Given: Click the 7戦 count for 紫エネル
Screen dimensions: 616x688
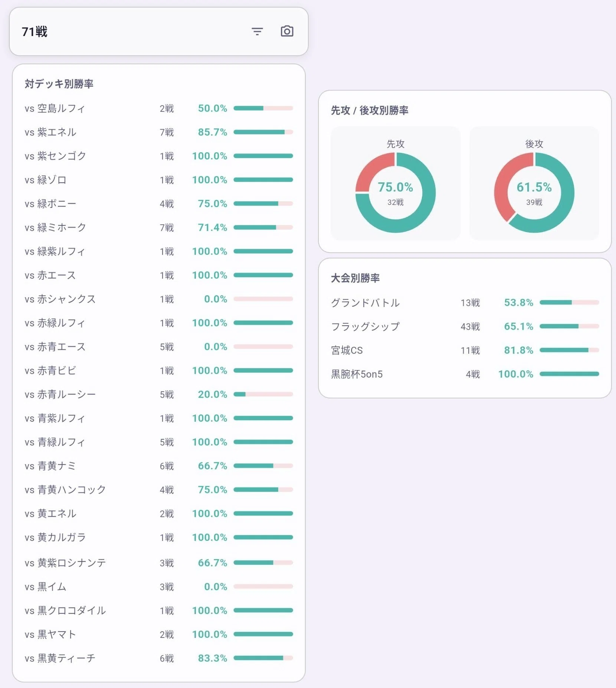Looking at the screenshot, I should pos(167,132).
